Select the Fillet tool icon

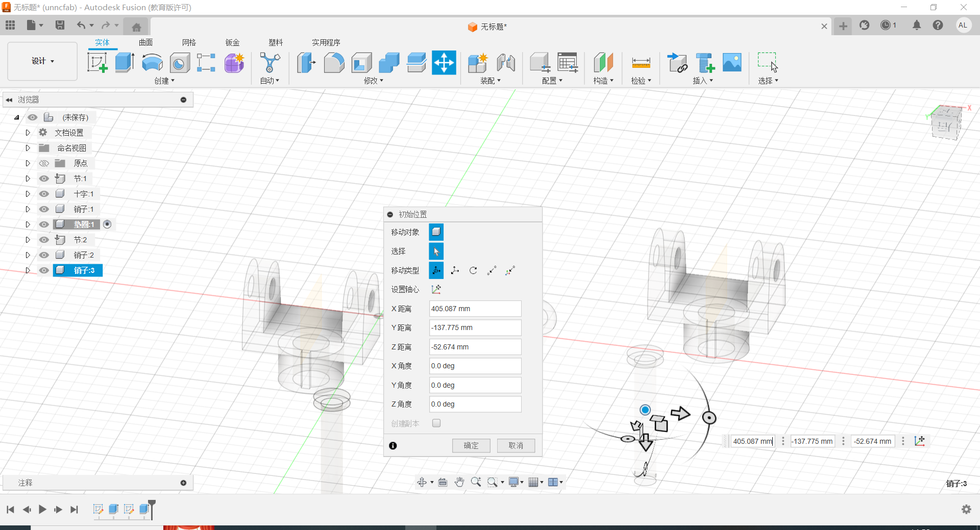(x=334, y=63)
